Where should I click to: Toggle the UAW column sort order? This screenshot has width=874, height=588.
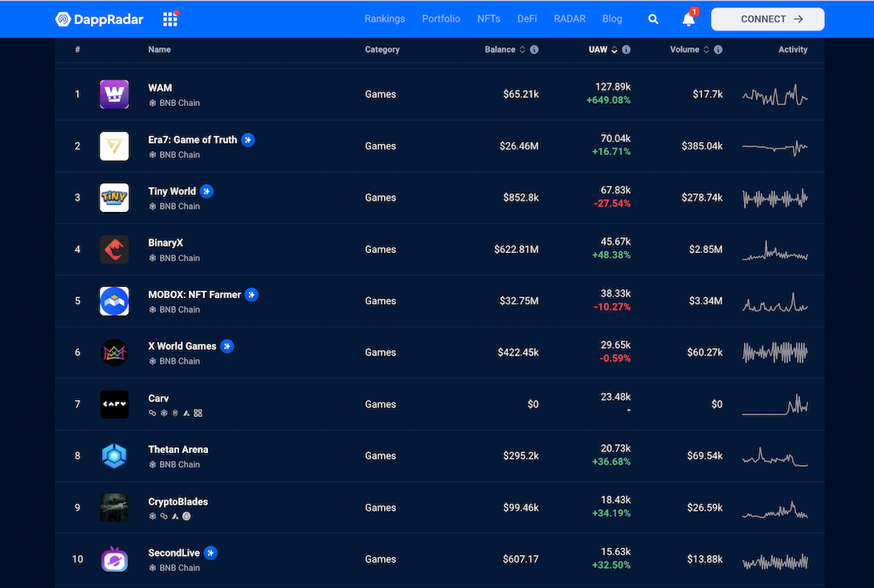click(612, 49)
